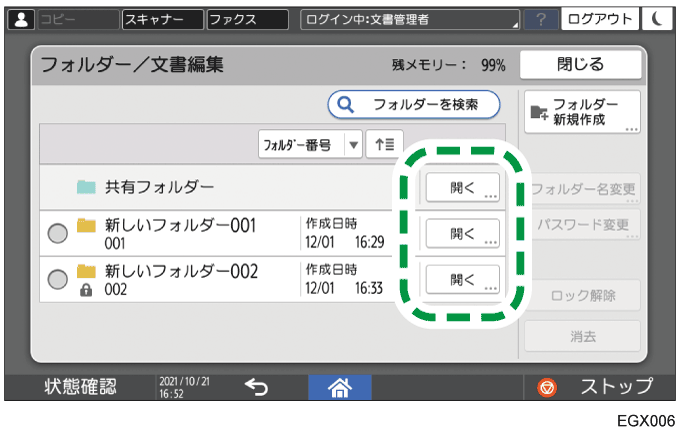This screenshot has width=679, height=431.
Task: Click the 共有フォルダー label text
Action: click(x=160, y=187)
